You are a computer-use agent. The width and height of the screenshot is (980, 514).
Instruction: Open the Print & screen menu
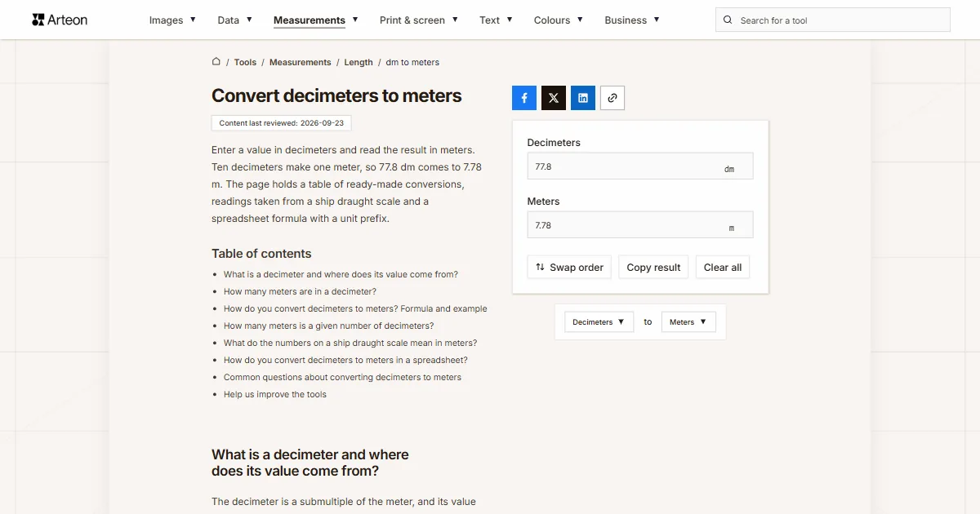pos(419,20)
